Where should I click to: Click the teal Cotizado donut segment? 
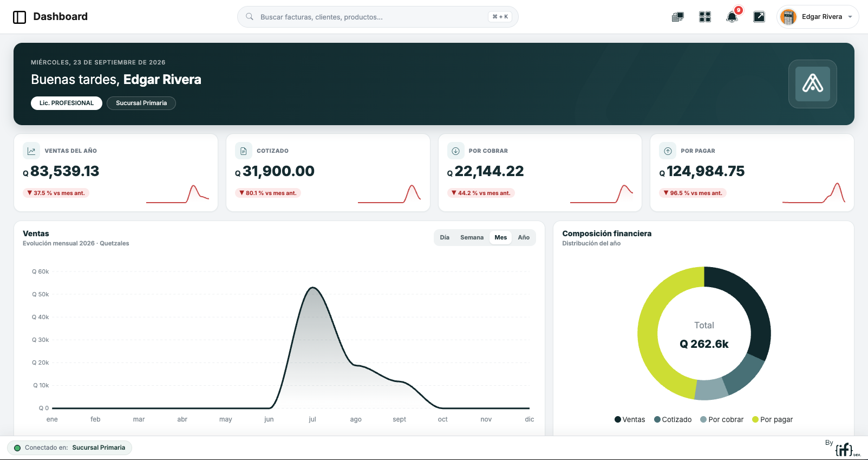pos(744,374)
